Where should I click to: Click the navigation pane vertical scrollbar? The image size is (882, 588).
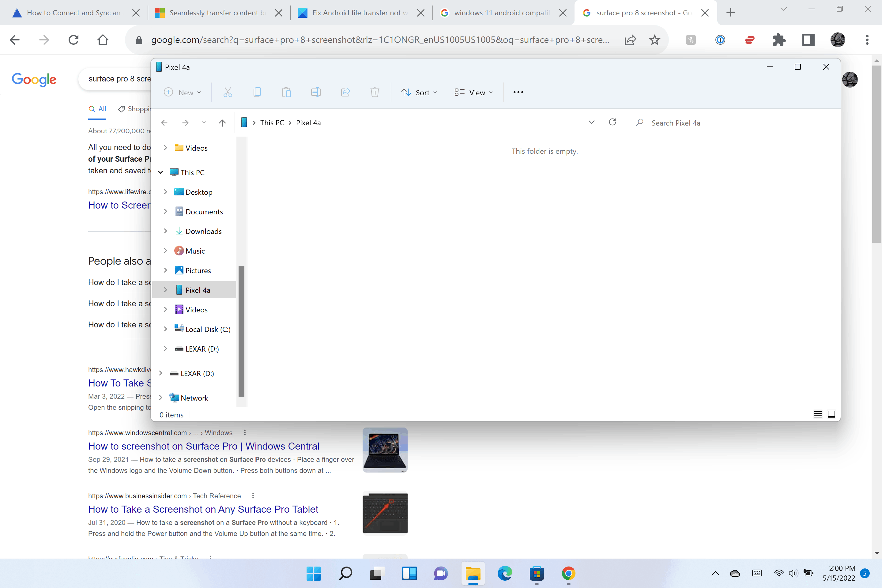[x=242, y=331]
